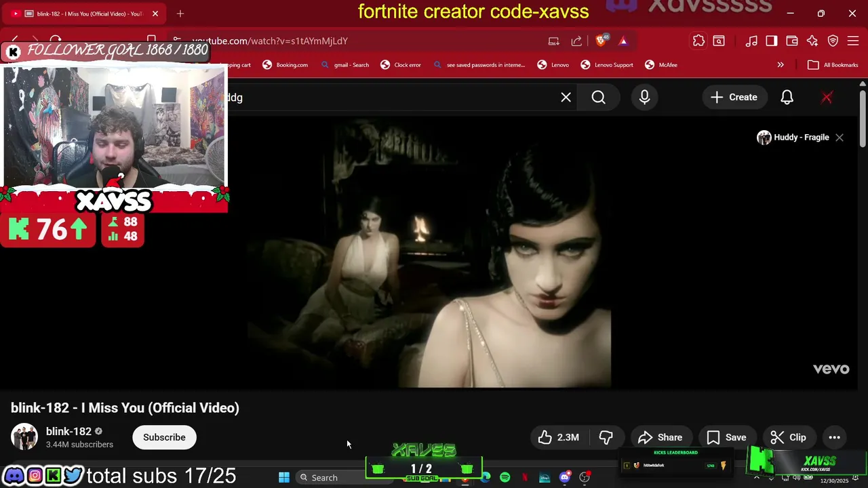Open the Lenovo bookmark
This screenshot has width=868, height=488.
[x=553, y=65]
